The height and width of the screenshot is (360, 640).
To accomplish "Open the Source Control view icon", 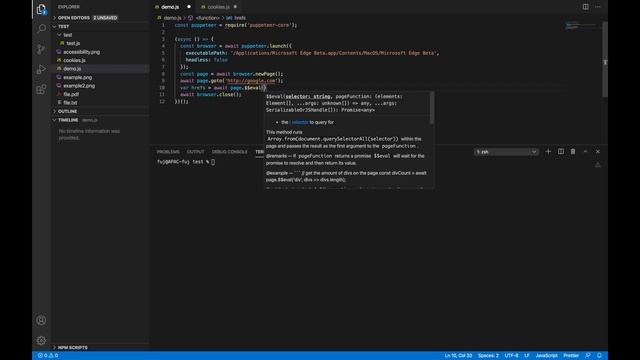I will [x=41, y=49].
